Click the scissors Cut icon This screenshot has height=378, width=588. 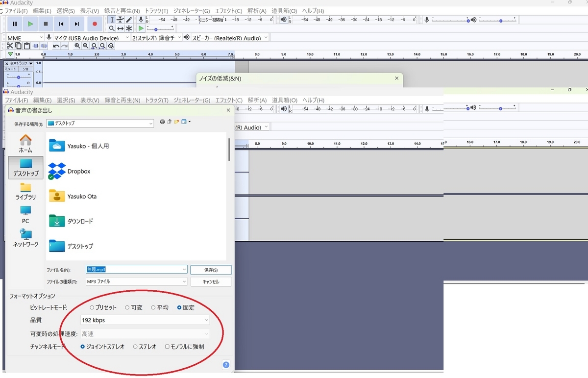coord(10,46)
